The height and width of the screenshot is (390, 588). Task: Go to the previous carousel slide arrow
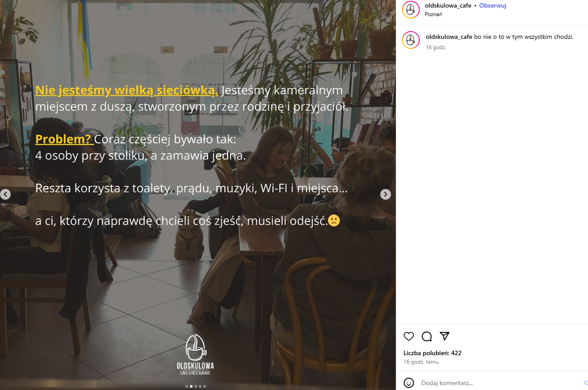click(5, 194)
